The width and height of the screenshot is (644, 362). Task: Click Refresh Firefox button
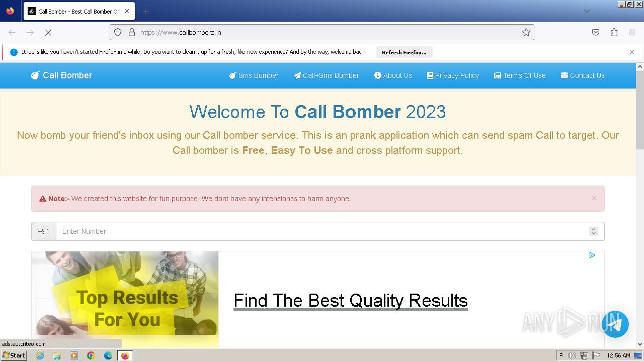404,52
